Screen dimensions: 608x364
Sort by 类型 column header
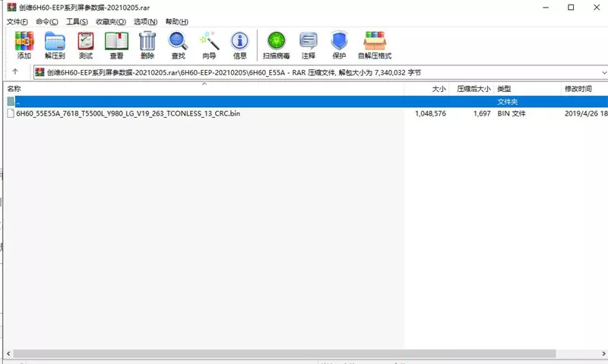coord(527,89)
